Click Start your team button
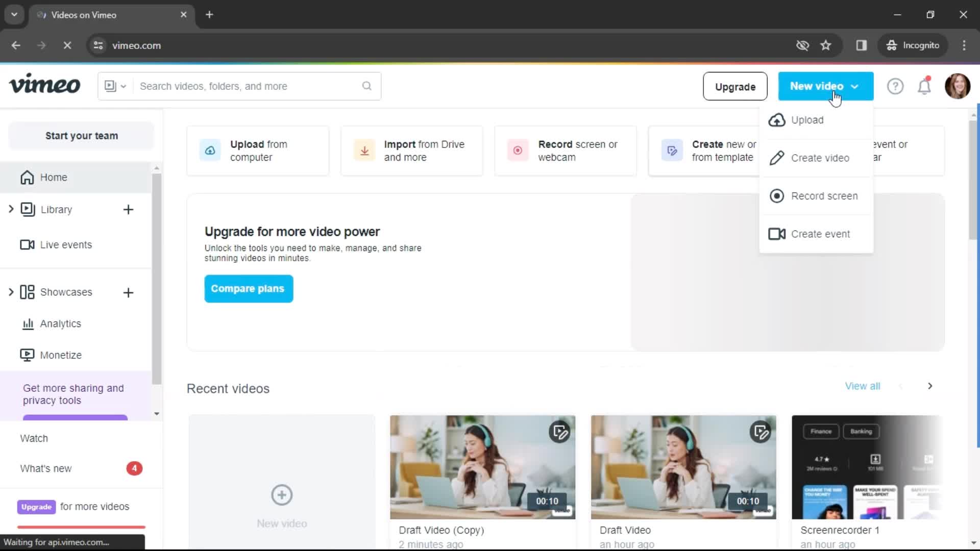 [x=81, y=136]
